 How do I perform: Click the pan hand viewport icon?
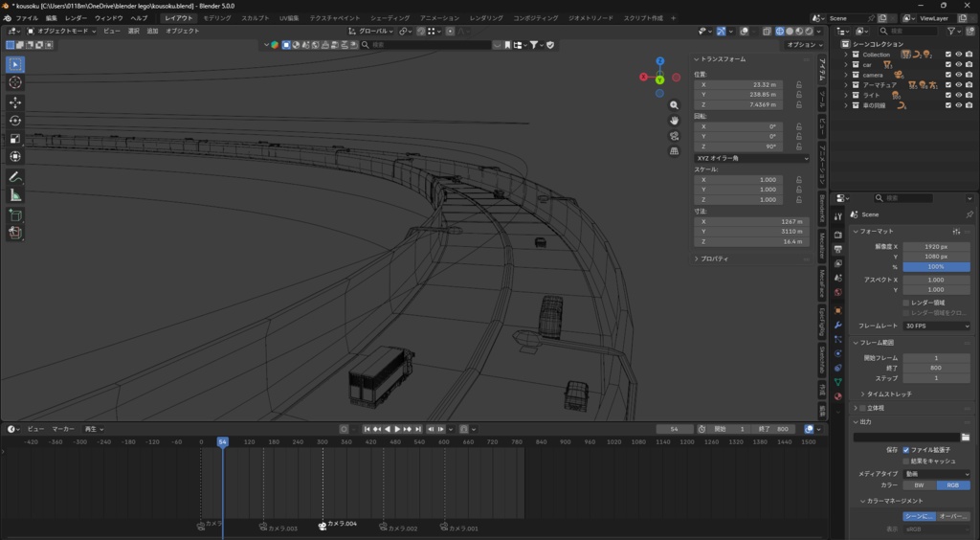[674, 120]
